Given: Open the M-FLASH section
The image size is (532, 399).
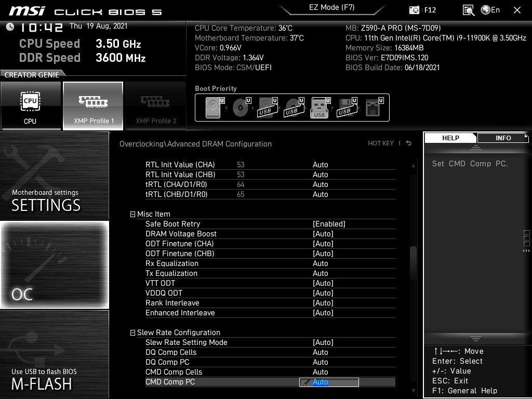Looking at the screenshot, I should [54, 354].
